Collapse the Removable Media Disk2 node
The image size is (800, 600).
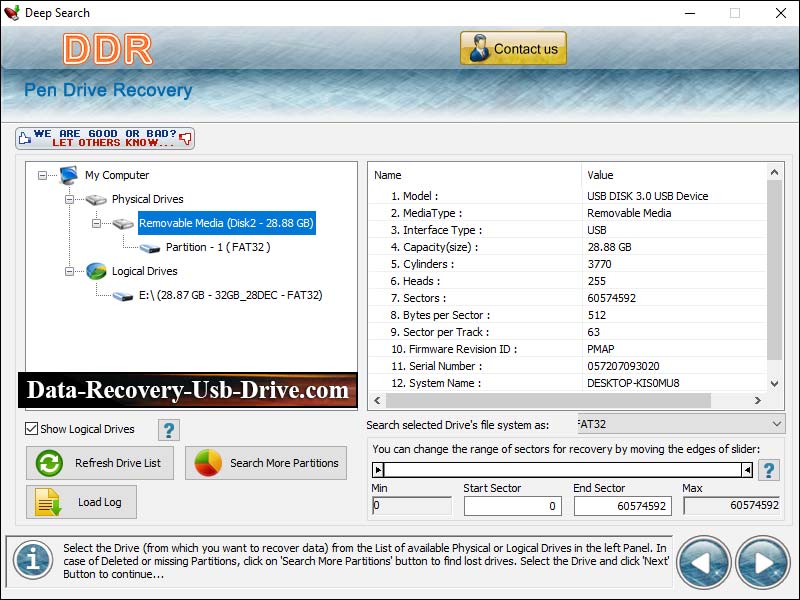click(x=96, y=223)
